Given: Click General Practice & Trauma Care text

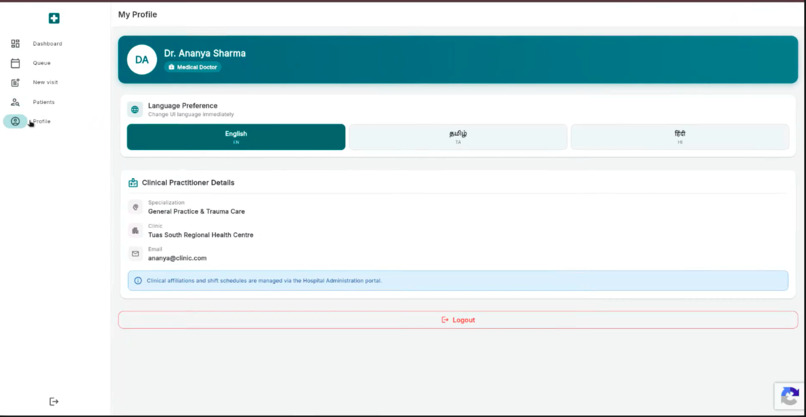Looking at the screenshot, I should click(x=196, y=211).
